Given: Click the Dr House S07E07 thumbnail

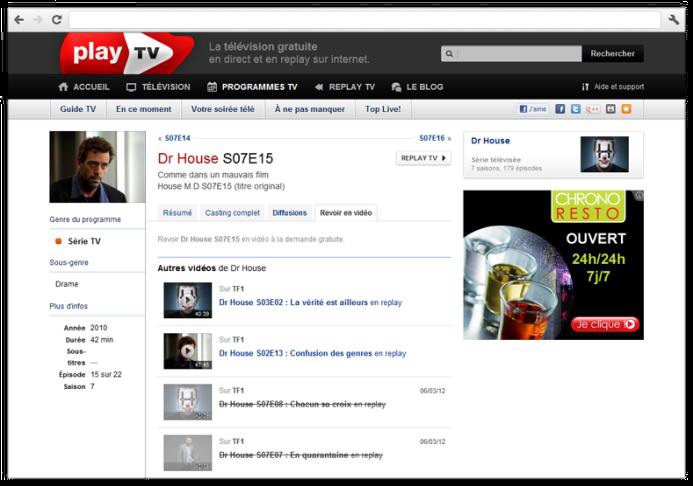Looking at the screenshot, I should click(187, 453).
